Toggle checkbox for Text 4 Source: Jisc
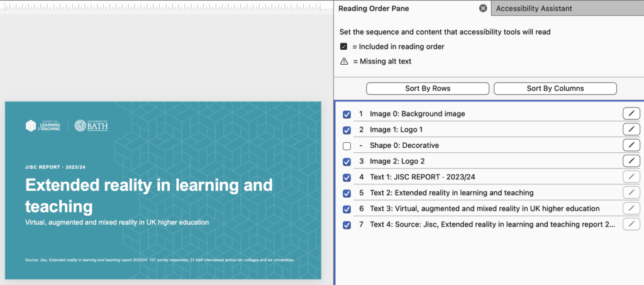The width and height of the screenshot is (644, 285). click(347, 225)
